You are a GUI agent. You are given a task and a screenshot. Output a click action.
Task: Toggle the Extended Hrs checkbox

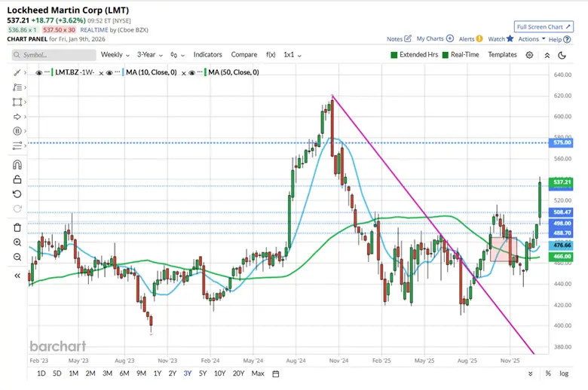point(394,55)
